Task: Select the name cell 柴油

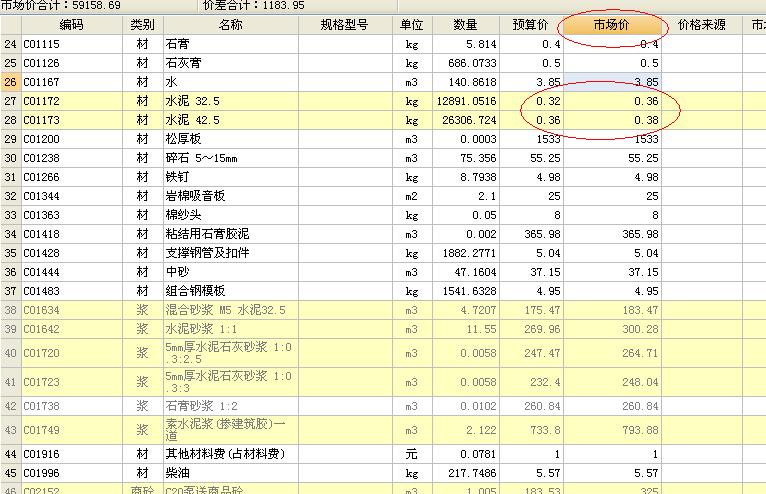Action: 231,473
